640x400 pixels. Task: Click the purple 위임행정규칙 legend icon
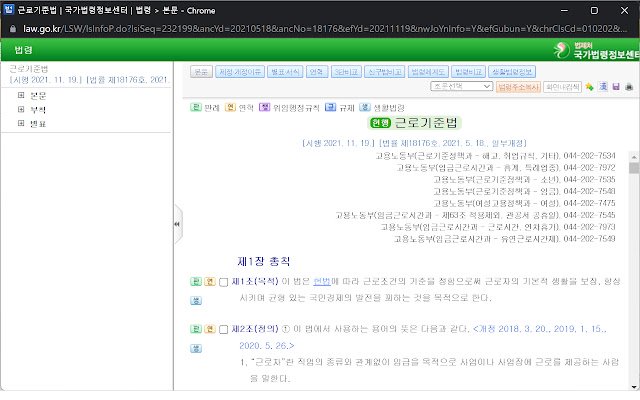pos(264,107)
